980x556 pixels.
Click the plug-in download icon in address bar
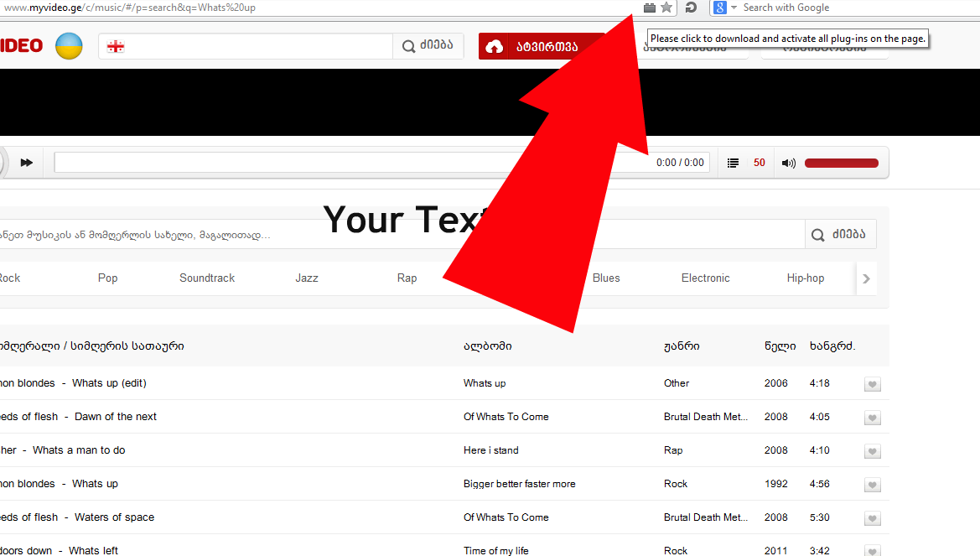(650, 8)
